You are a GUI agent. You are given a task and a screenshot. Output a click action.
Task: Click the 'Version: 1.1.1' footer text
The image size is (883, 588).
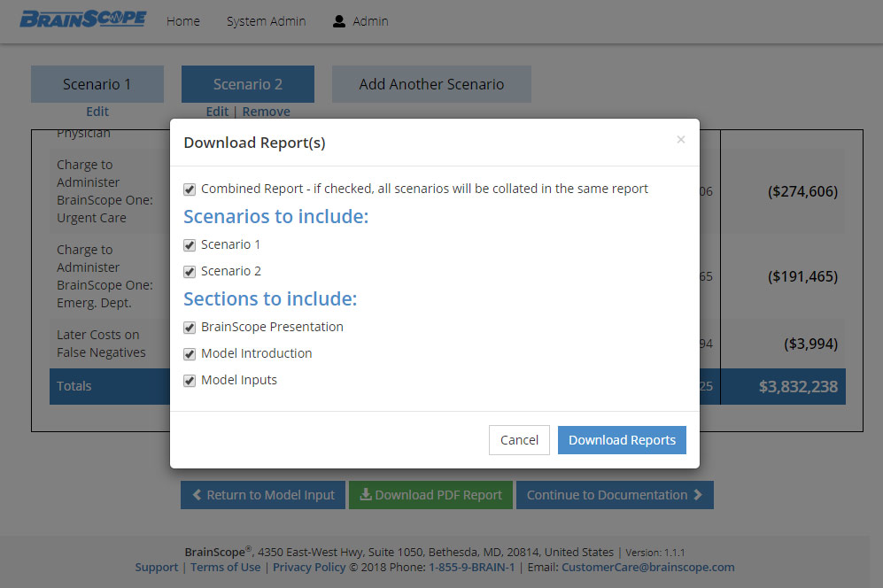click(655, 553)
